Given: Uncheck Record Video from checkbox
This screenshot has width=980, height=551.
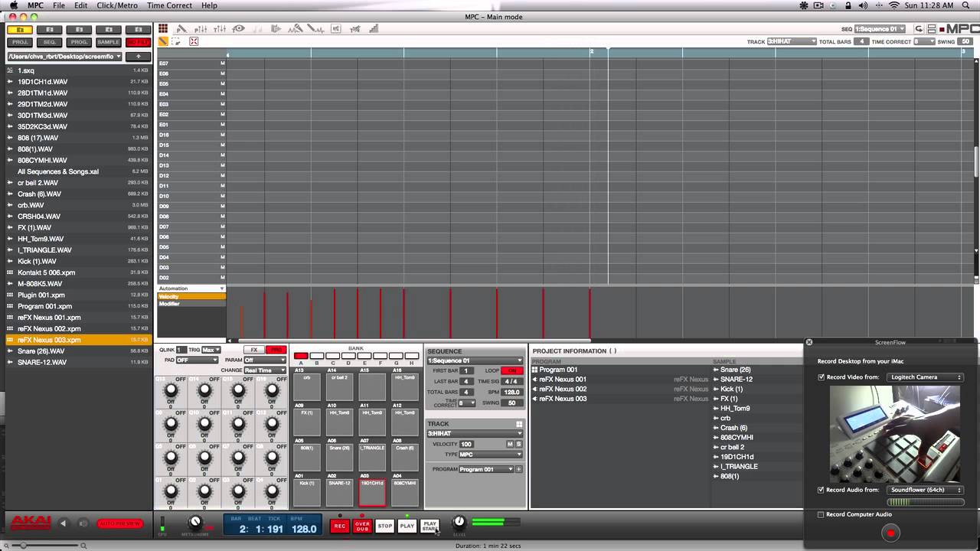Looking at the screenshot, I should [x=822, y=377].
